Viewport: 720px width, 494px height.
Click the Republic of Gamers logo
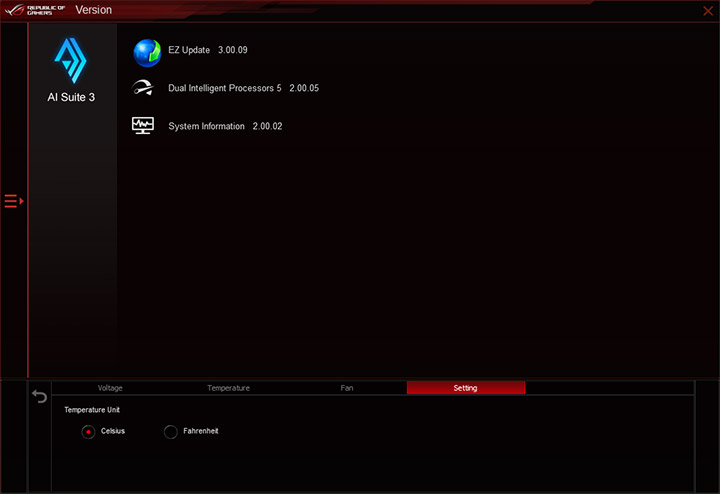(35, 10)
